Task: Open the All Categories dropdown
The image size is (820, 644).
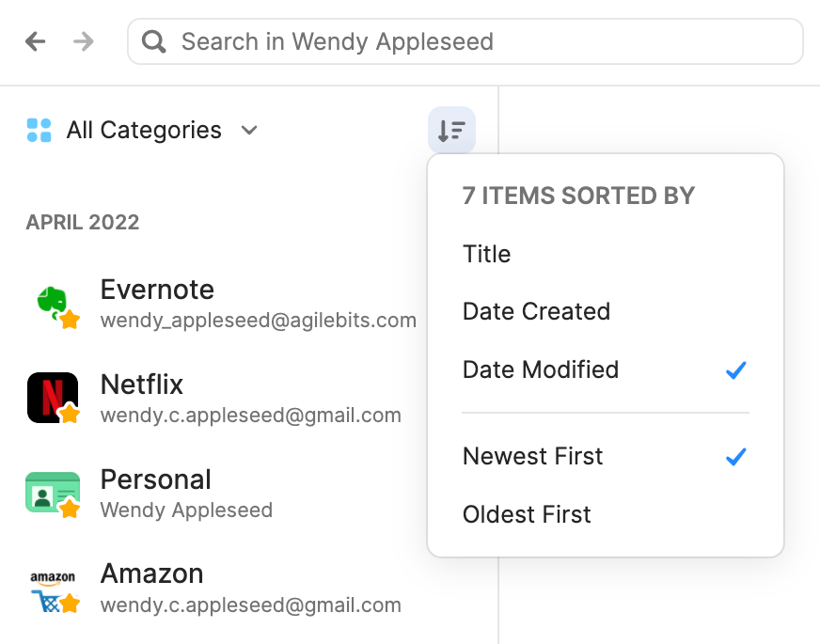Action: coord(146,130)
